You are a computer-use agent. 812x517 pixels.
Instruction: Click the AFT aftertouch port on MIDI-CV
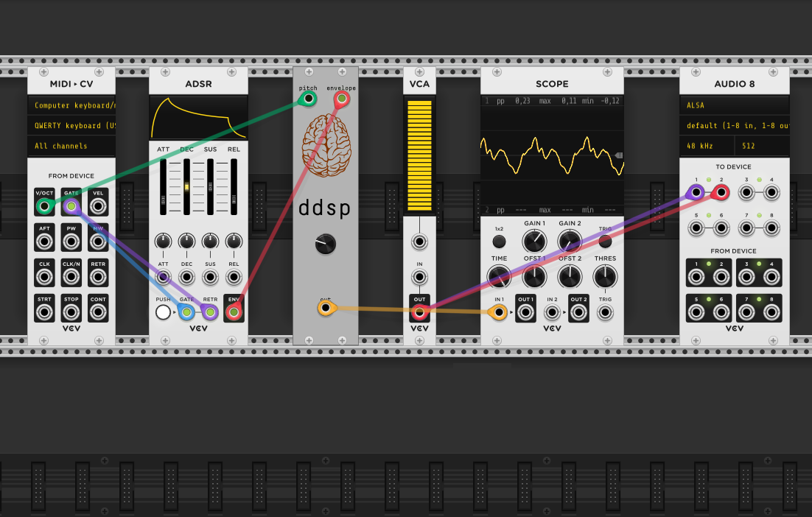(44, 242)
